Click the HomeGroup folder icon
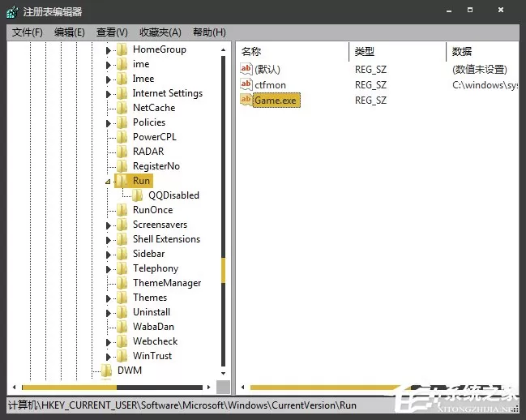Screen dimensions: 526x420 click(122, 49)
